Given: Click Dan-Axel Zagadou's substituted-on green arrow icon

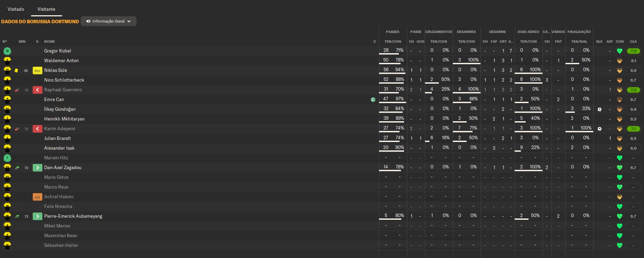Looking at the screenshot, I should pos(38,168).
